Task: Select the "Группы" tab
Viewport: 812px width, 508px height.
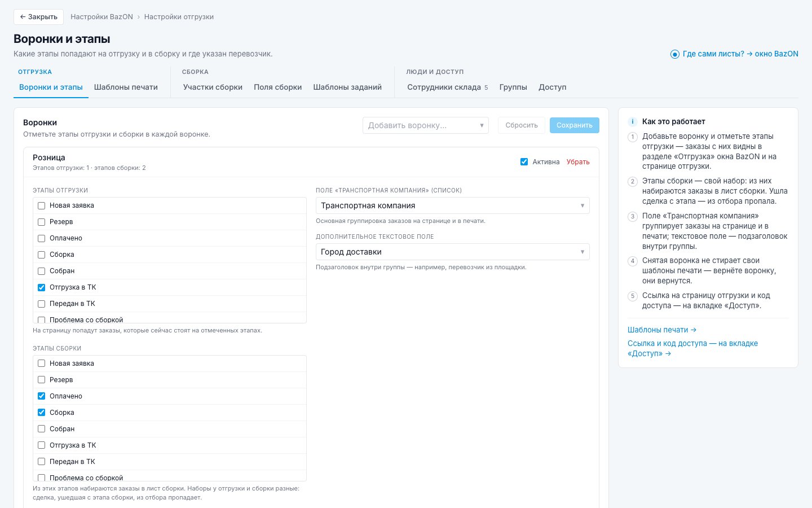Action: 513,87
